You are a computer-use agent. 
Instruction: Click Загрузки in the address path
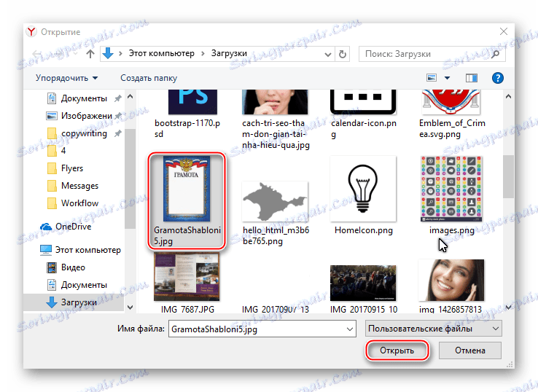(229, 53)
